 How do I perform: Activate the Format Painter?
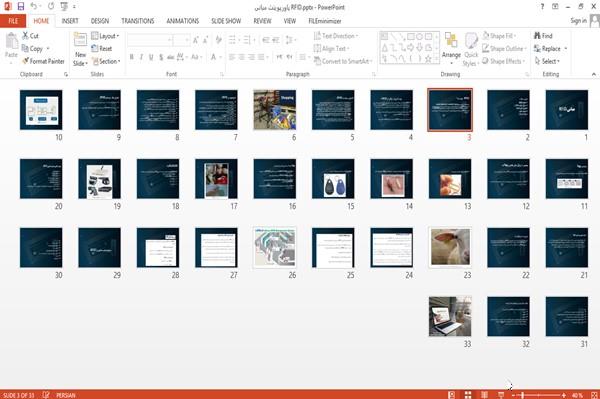(43, 61)
